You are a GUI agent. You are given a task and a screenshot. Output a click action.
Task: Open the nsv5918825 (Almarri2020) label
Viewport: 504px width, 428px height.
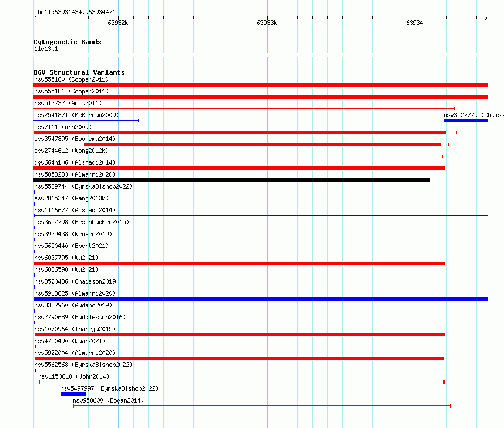[x=75, y=293]
